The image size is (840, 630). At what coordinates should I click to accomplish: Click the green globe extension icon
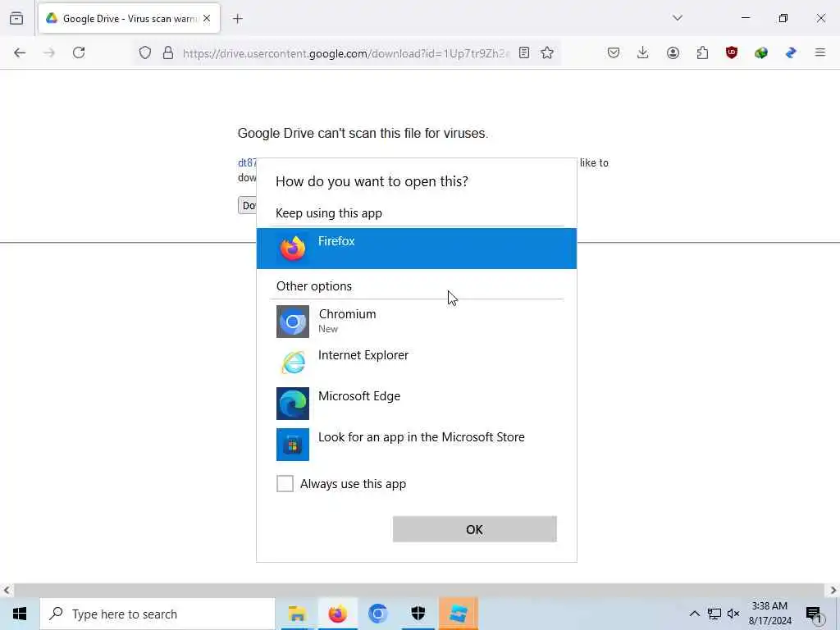[761, 52]
